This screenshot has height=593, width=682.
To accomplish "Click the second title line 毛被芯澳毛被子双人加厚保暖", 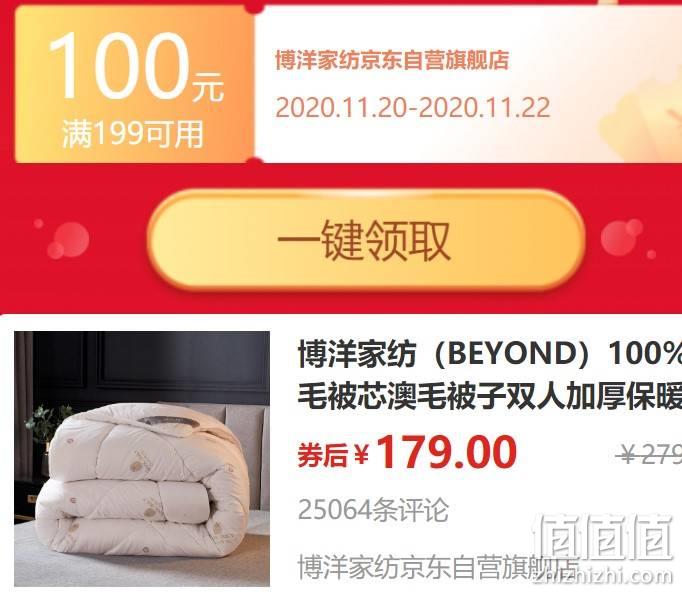I will coord(490,396).
